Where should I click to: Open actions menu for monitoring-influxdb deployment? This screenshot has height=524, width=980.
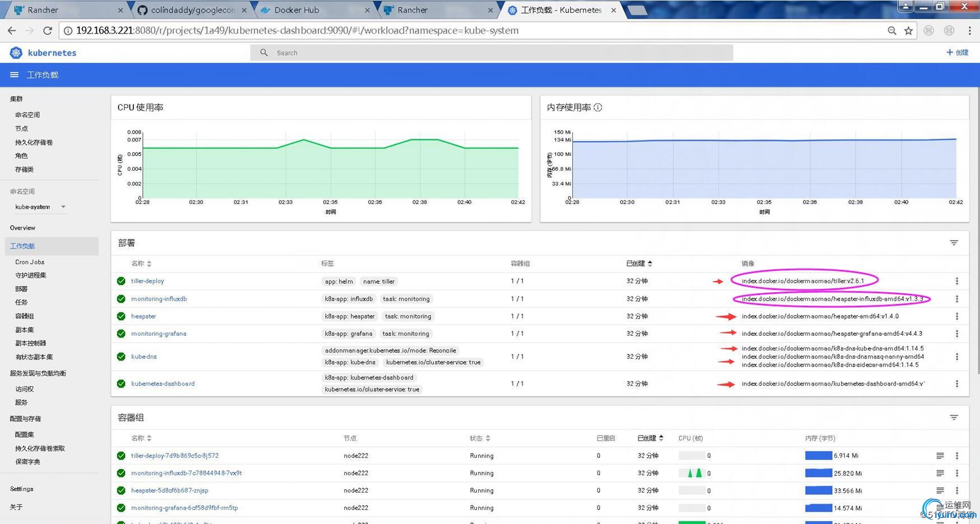956,299
